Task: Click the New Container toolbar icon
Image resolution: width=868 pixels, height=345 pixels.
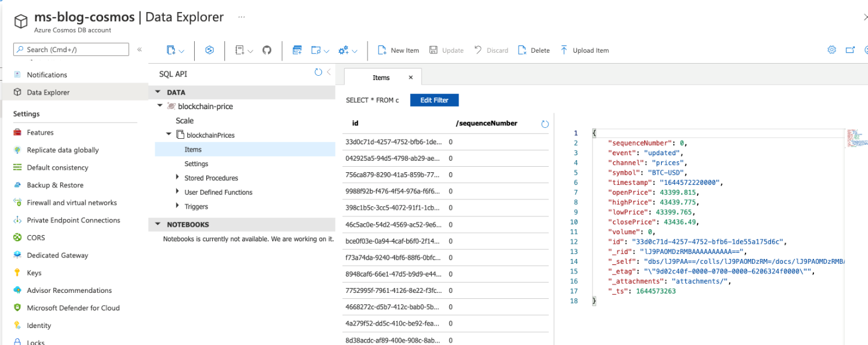Action: click(x=171, y=50)
